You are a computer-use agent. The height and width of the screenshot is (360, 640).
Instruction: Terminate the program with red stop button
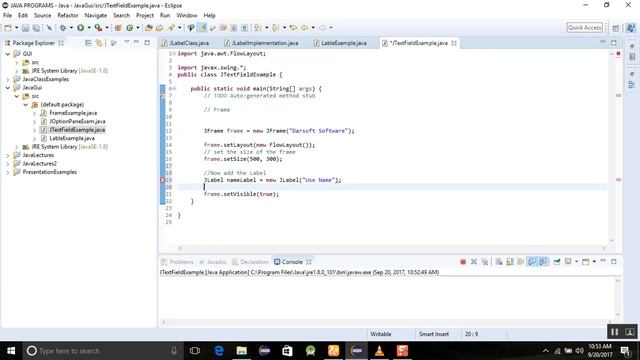(x=463, y=262)
